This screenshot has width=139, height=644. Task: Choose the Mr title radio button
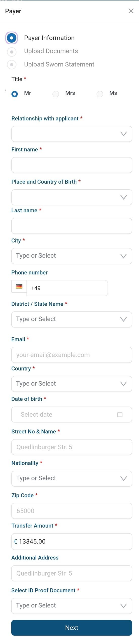coord(15,94)
